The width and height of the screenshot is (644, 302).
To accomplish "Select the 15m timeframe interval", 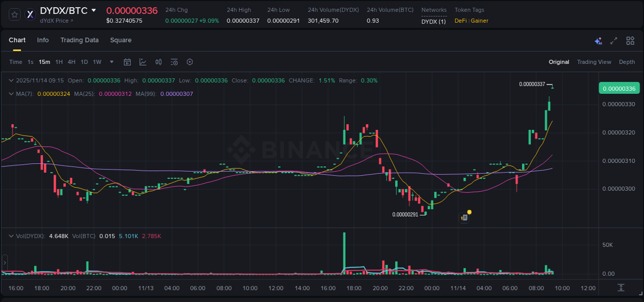I will (x=44, y=61).
